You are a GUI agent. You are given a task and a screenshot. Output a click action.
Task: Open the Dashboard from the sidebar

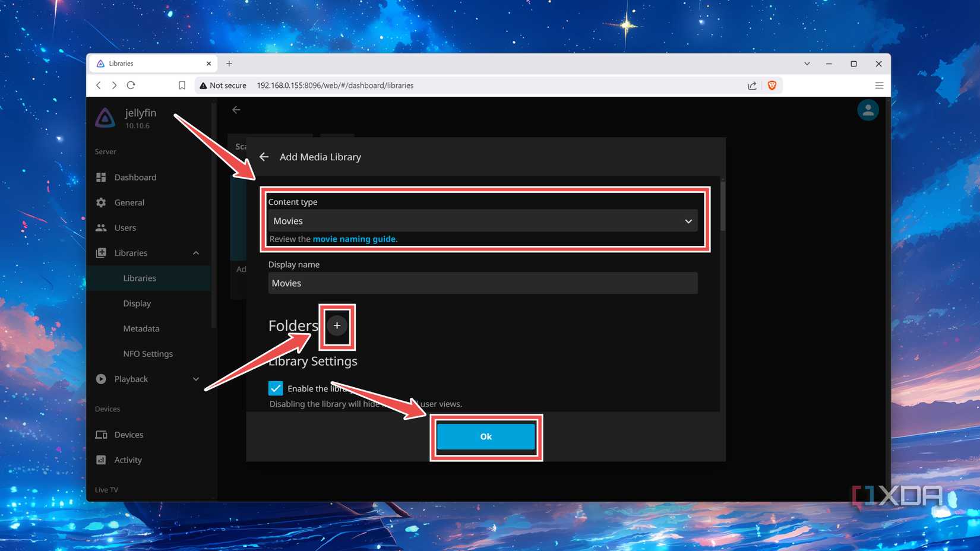[x=135, y=177]
